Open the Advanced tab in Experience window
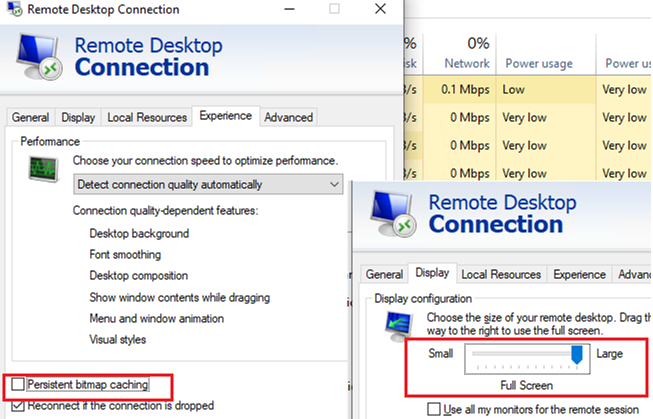This screenshot has height=419, width=653. tap(289, 117)
